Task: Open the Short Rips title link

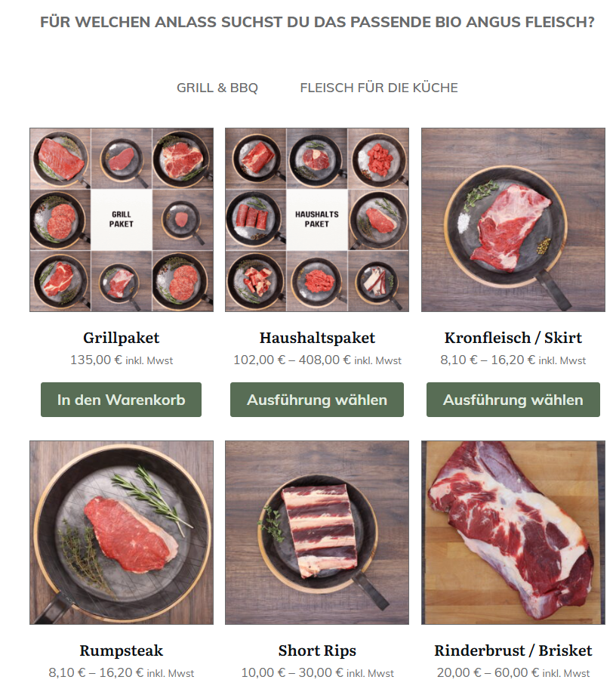Action: (x=317, y=650)
